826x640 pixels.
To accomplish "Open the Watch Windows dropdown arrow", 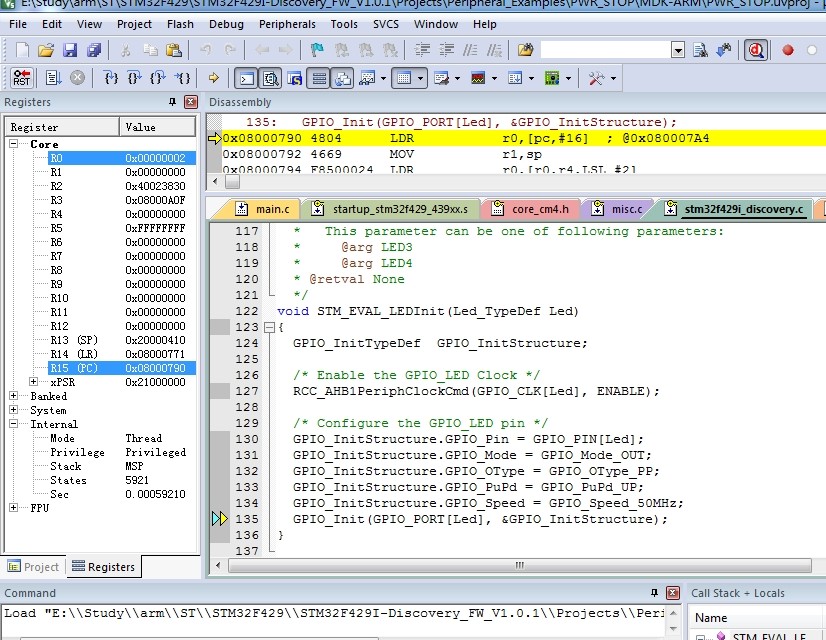I will (383, 78).
